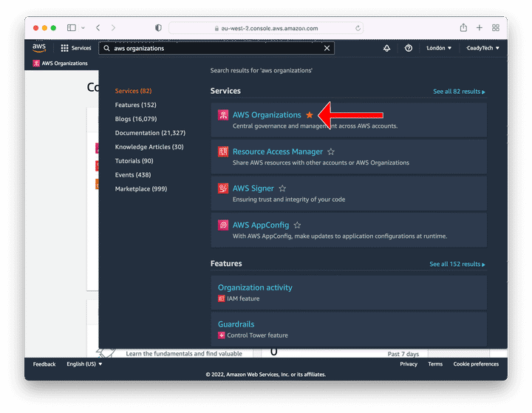The width and height of the screenshot is (532, 413).
Task: Click the Safari privacy shield icon
Action: (x=158, y=28)
